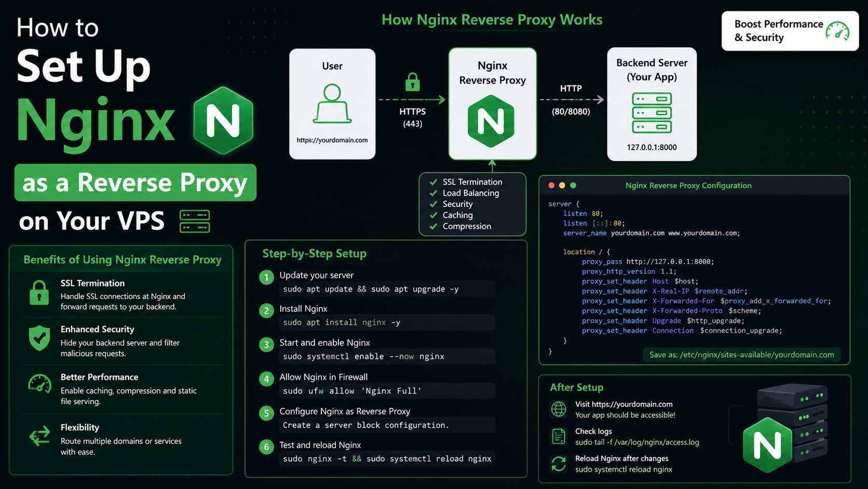The image size is (868, 489).
Task: Click the 'server_name yourdomain.com' line
Action: [x=652, y=233]
